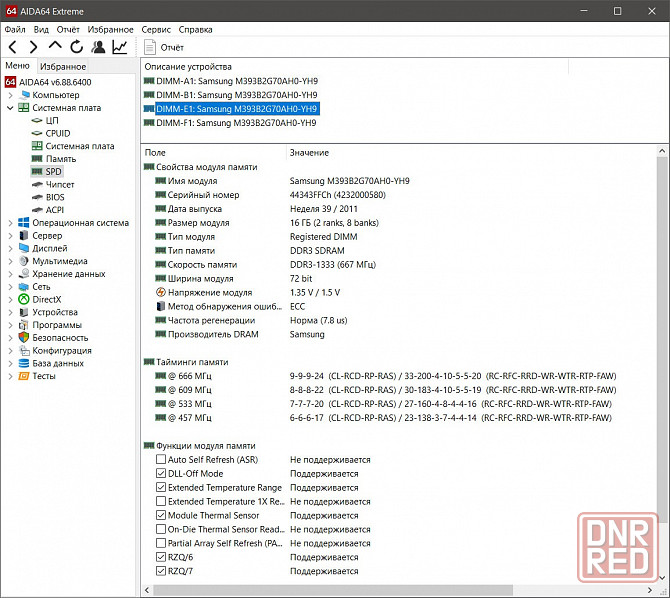The width and height of the screenshot is (670, 598).
Task: Click the BIOS chip icon
Action: pyautogui.click(x=37, y=197)
